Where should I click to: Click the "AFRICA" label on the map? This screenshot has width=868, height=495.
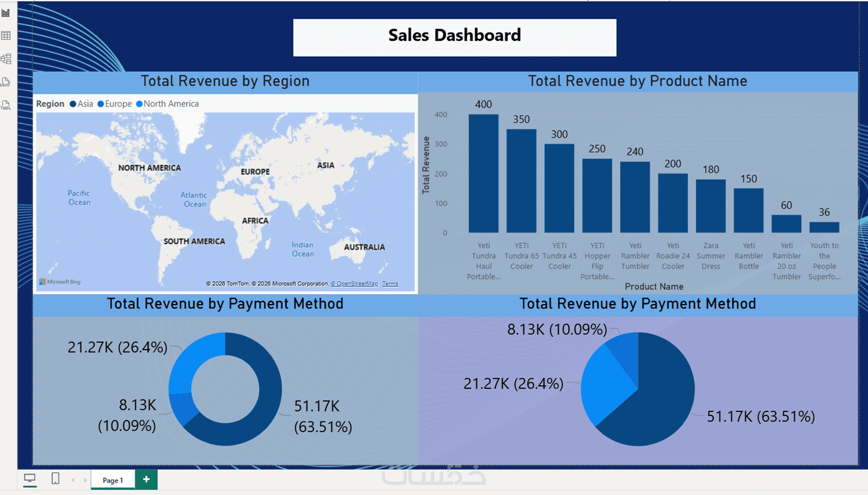(x=255, y=221)
